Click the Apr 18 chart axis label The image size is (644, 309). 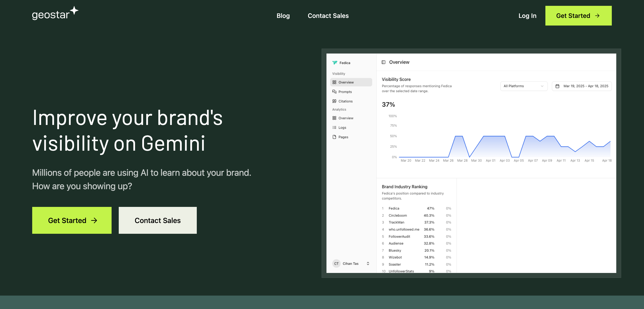pos(606,161)
